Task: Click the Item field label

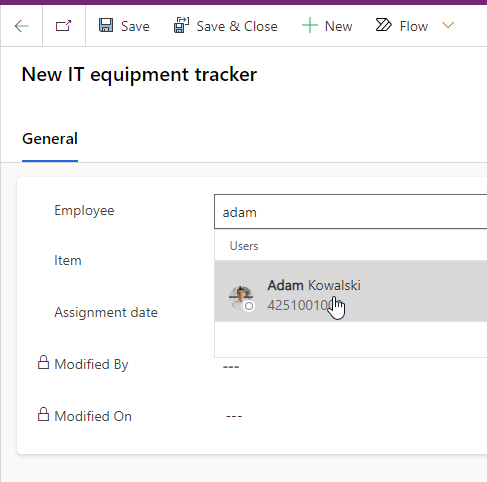Action: (68, 260)
